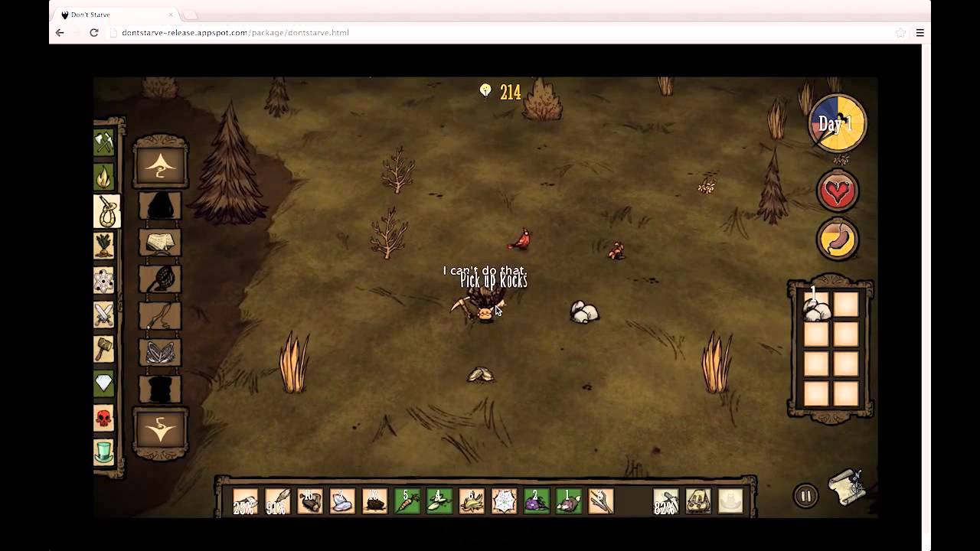The width and height of the screenshot is (980, 551).
Task: Open the Structures crafting tab (hammer icon)
Action: 104,349
